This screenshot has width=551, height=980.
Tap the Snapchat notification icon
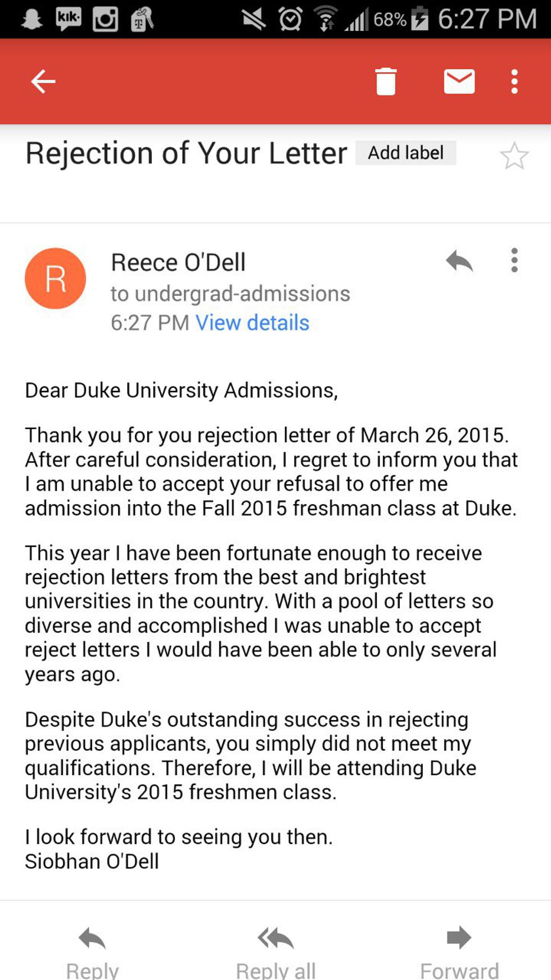[x=31, y=20]
